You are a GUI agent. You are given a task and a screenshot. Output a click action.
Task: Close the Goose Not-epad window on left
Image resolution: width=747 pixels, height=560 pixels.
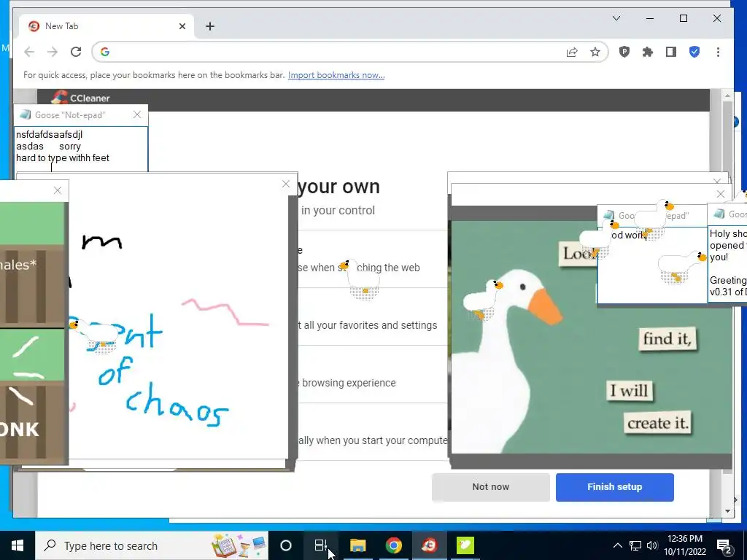(137, 114)
